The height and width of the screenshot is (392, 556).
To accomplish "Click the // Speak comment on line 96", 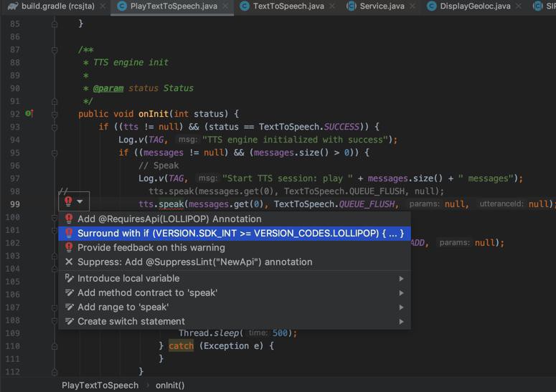I will click(x=159, y=166).
